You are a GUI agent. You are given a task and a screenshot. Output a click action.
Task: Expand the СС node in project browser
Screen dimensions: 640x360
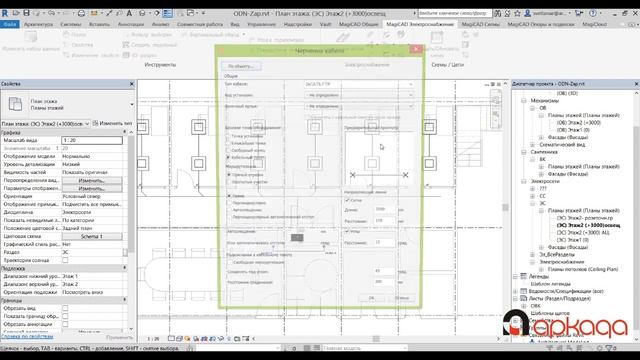[532, 196]
